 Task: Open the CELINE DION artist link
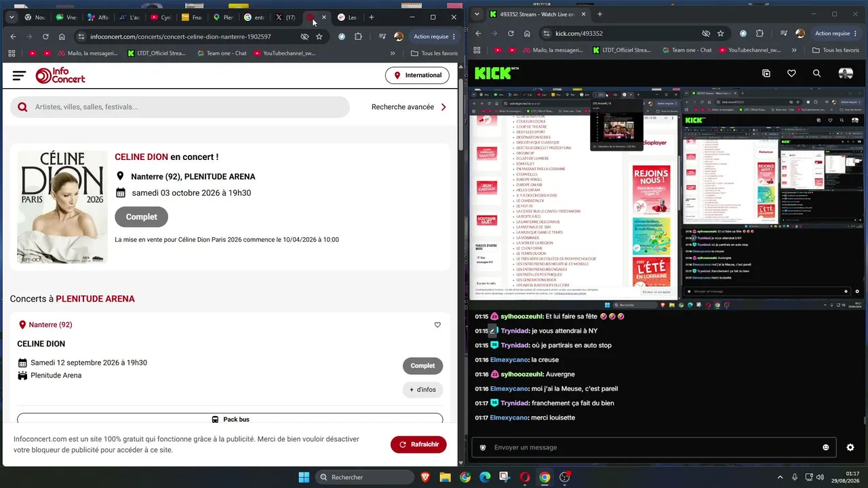click(x=142, y=157)
